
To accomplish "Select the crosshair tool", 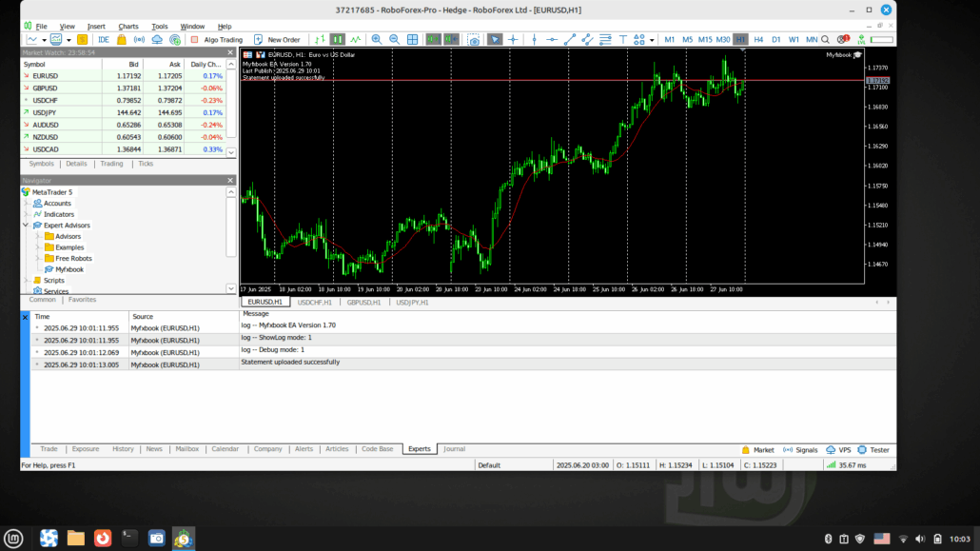I will point(513,39).
